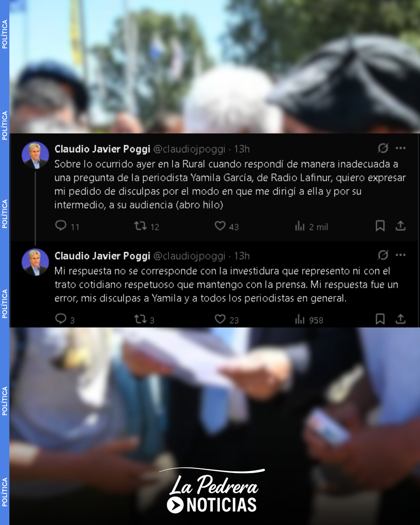Open three-dot menu on second tweet

coord(401,255)
